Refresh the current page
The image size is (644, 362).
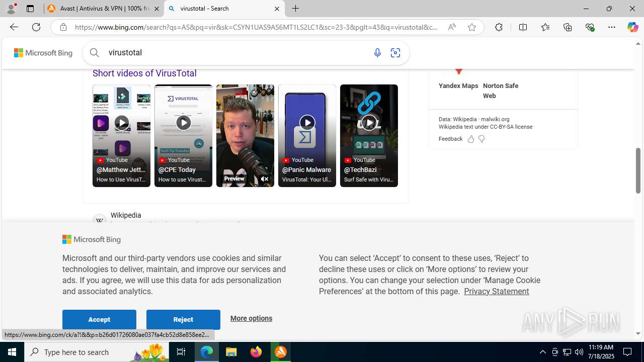tap(36, 27)
